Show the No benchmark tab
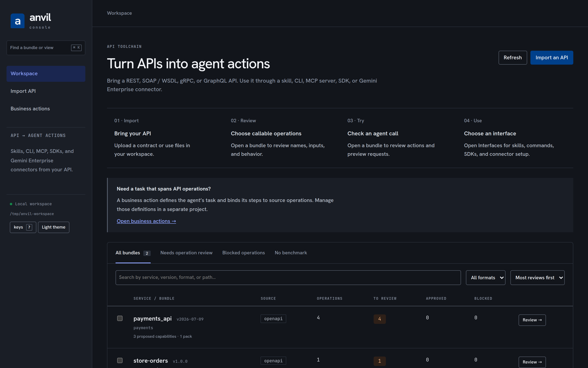This screenshot has height=368, width=588. [x=291, y=253]
